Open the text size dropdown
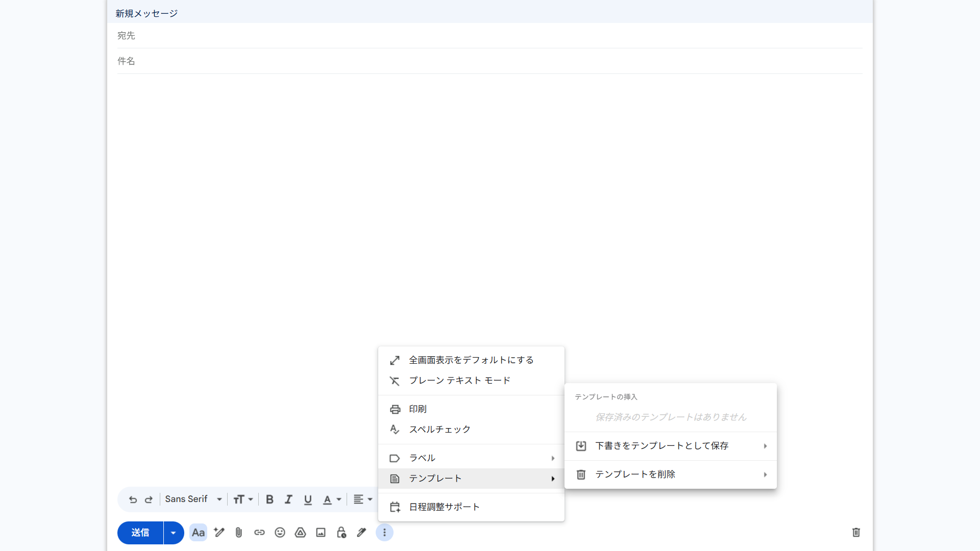 243,499
